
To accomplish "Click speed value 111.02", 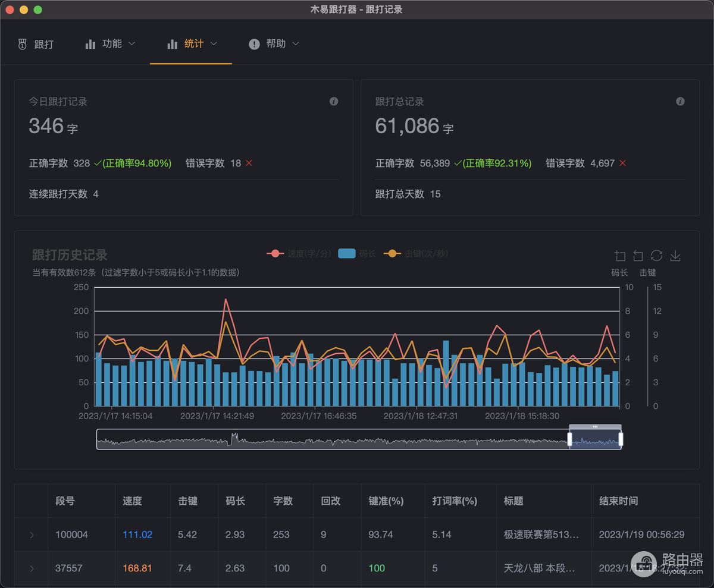I will 137,534.
